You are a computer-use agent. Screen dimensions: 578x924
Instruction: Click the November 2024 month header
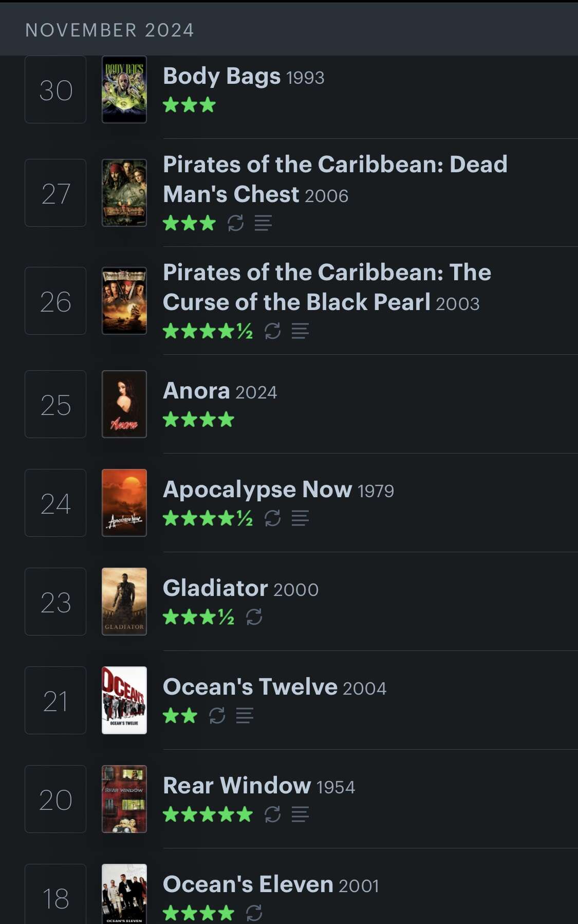[x=109, y=30]
